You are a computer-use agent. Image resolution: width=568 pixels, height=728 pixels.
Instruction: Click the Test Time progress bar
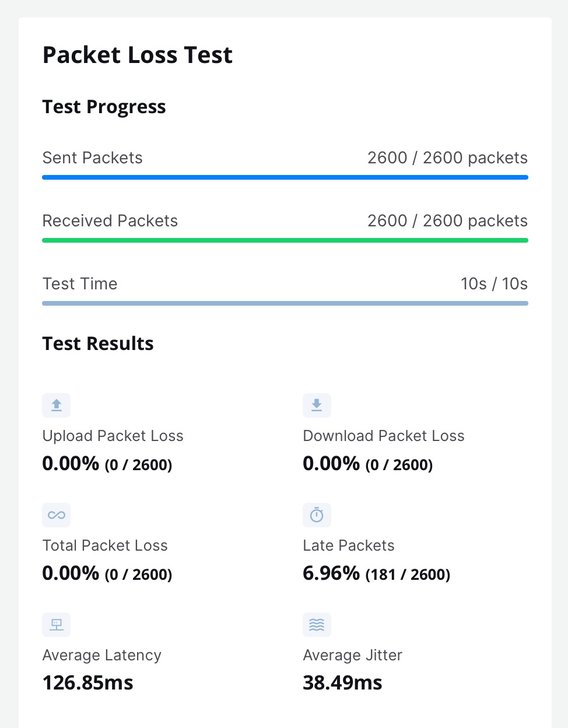(x=285, y=303)
